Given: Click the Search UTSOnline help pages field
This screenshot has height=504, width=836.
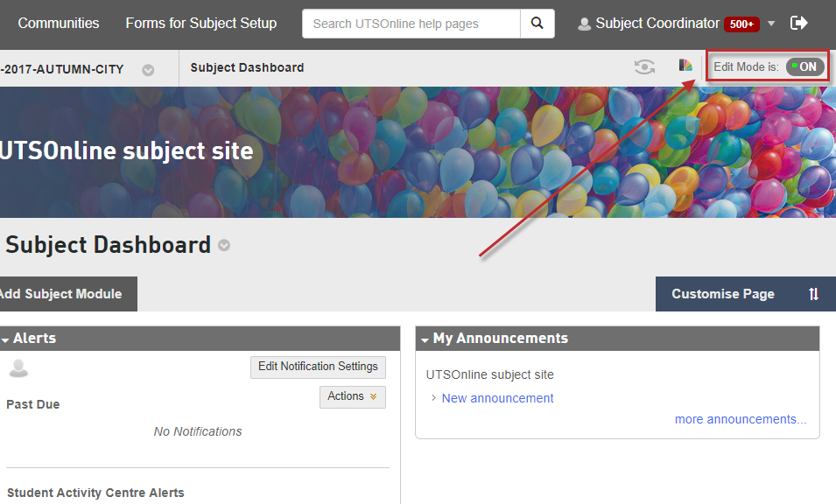Looking at the screenshot, I should click(411, 24).
